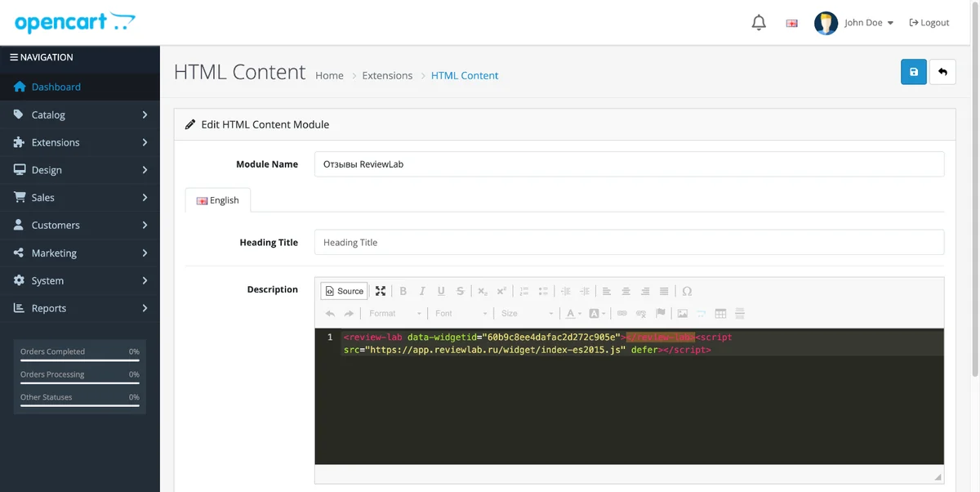Open the Format dropdown
Screen dimensions: 980x492
tap(395, 313)
